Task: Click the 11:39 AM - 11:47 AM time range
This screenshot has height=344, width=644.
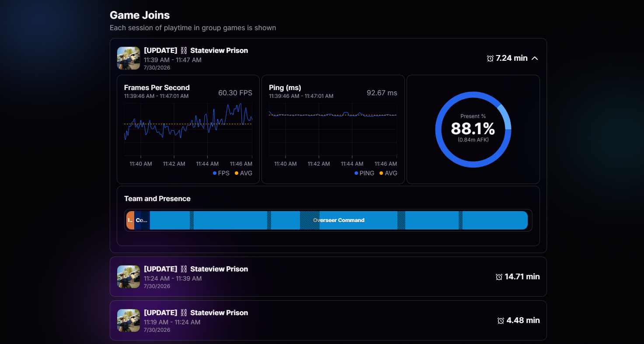Action: tap(173, 60)
